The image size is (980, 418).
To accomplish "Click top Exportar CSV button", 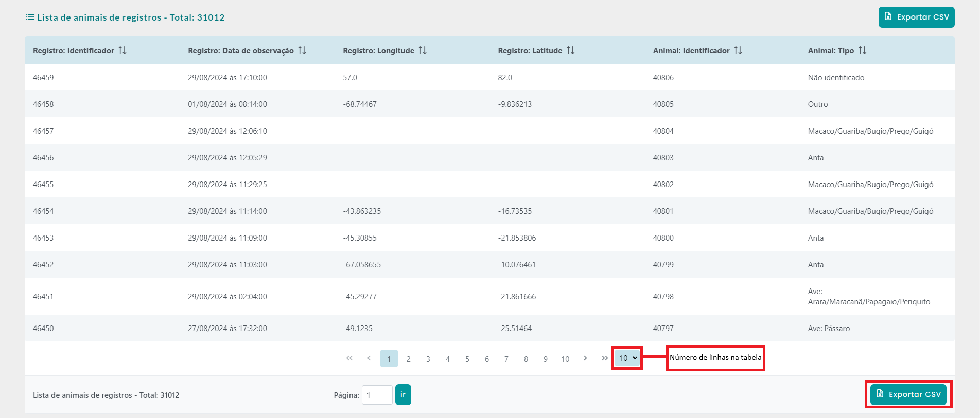I will (916, 17).
